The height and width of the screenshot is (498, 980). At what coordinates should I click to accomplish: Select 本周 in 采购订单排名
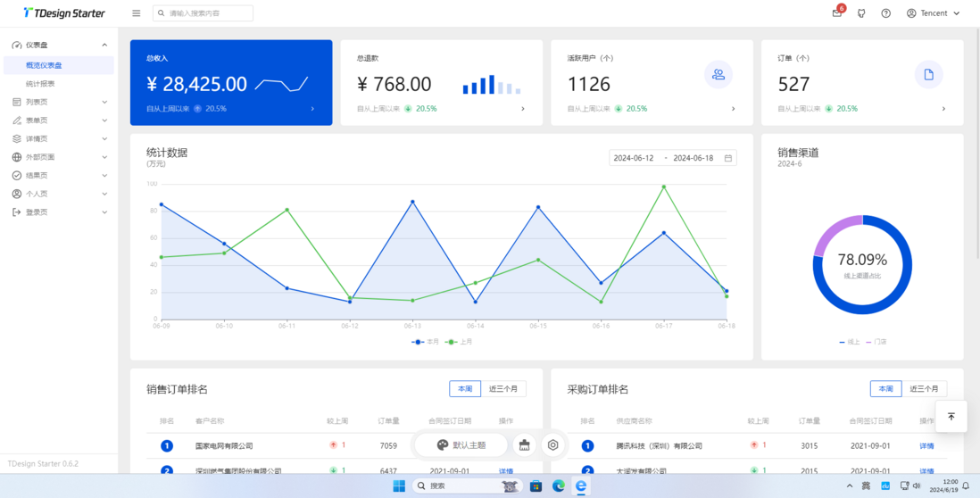pyautogui.click(x=885, y=388)
